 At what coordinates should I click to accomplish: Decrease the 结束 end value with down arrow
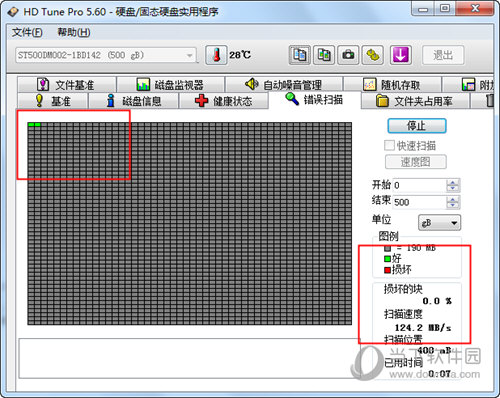453,205
